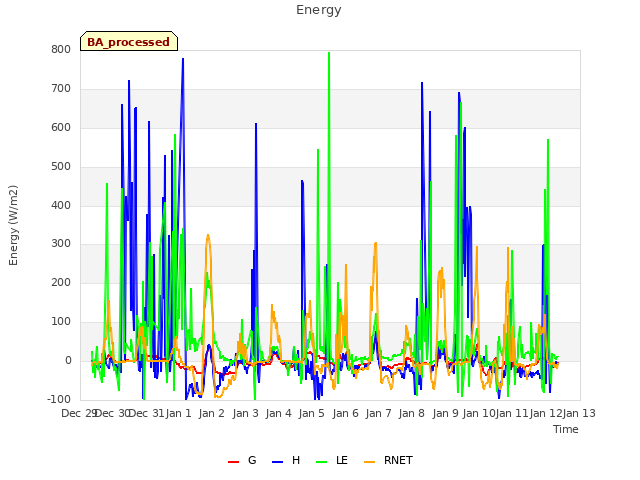Click the Jan 2 x-axis label

point(212,413)
